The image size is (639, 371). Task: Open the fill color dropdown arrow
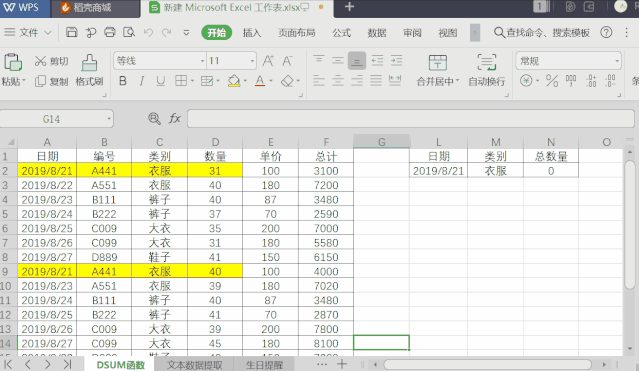click(245, 81)
